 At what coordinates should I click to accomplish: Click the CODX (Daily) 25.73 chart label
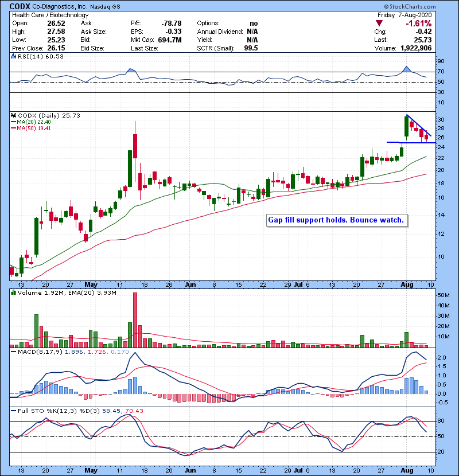pos(49,115)
